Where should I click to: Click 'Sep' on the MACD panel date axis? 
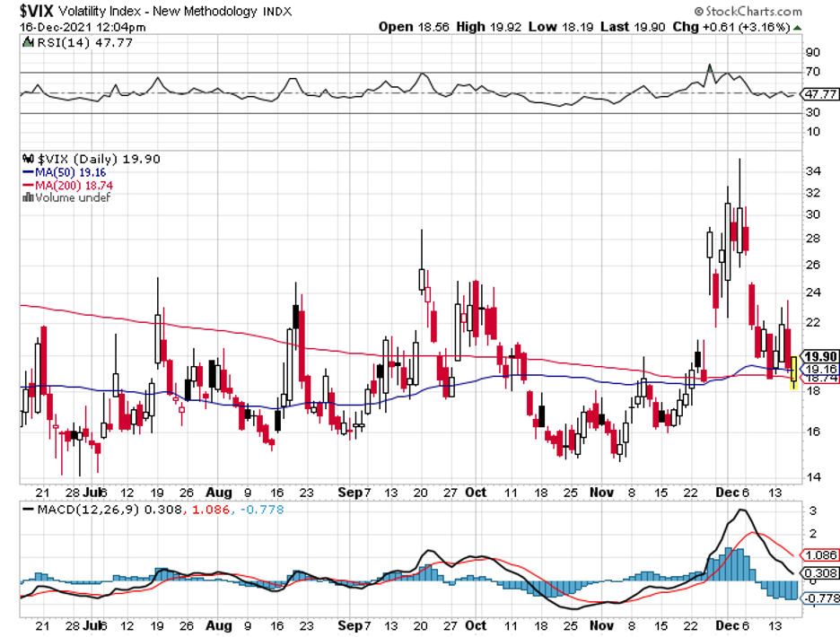[x=350, y=625]
